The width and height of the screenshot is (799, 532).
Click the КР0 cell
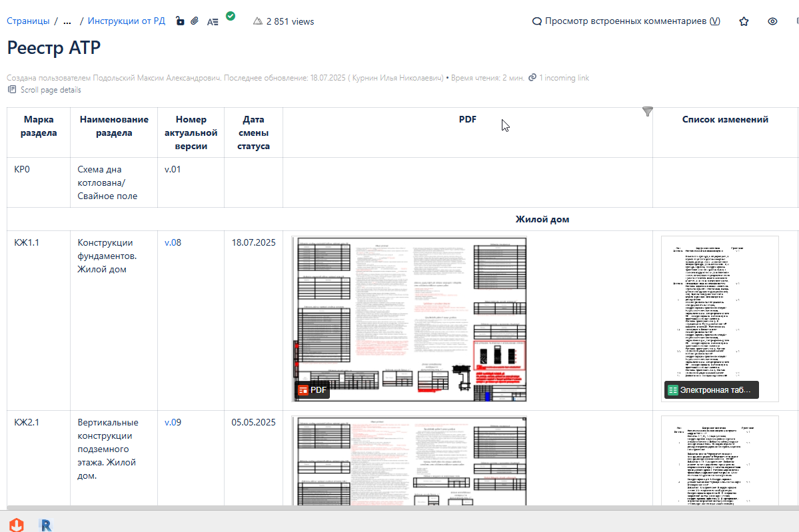(39, 182)
